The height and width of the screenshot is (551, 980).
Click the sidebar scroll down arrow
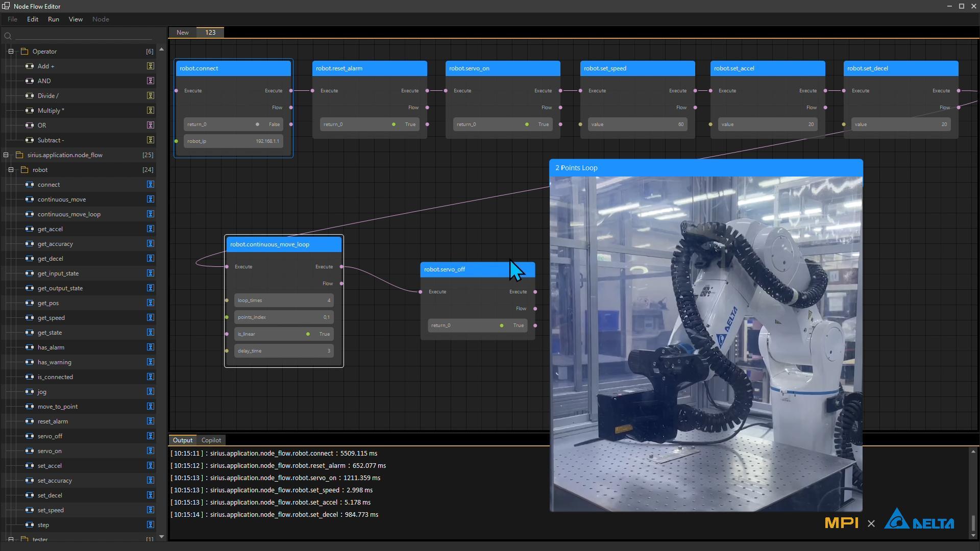click(x=162, y=537)
